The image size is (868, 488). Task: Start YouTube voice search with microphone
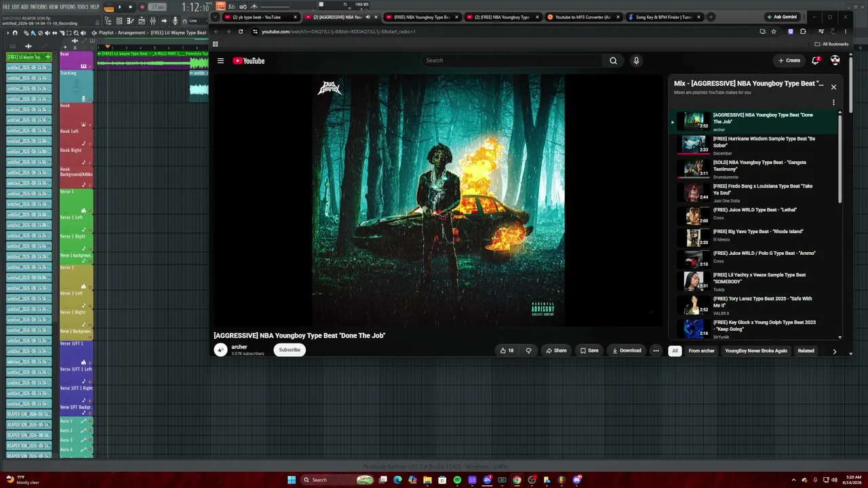pos(636,60)
